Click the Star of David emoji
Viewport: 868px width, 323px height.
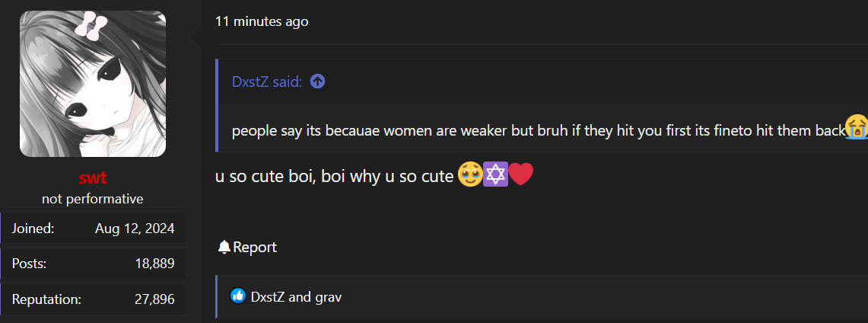coord(494,177)
